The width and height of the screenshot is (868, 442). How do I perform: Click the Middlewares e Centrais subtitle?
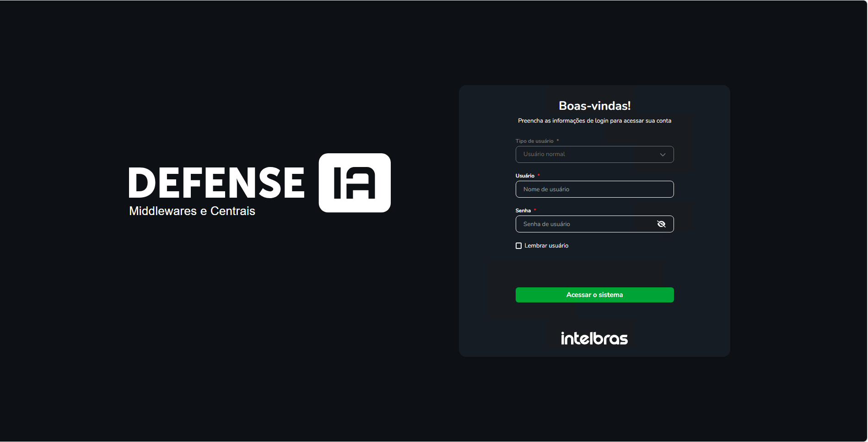(x=192, y=211)
